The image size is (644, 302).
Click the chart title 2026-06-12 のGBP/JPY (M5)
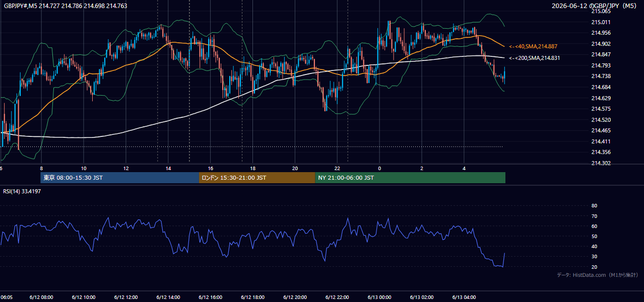[x=595, y=6]
